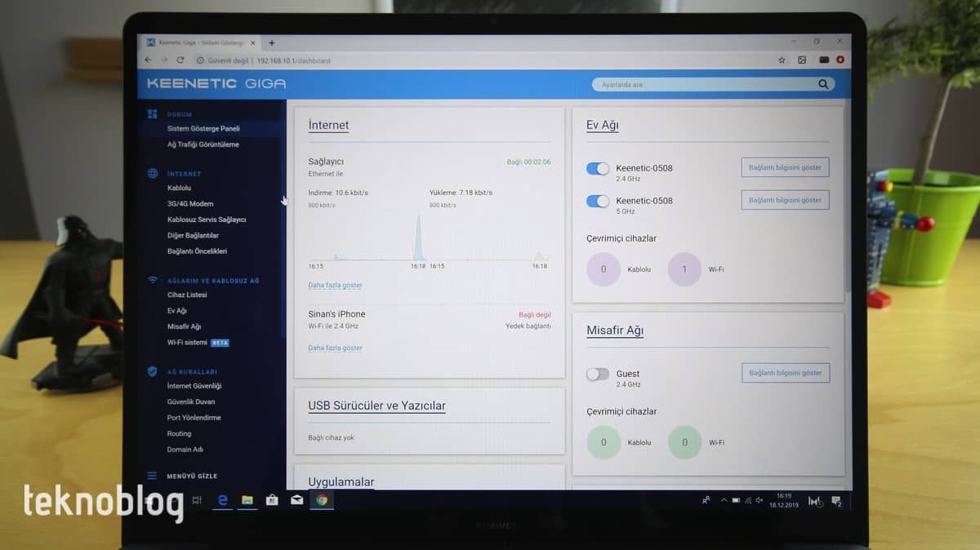Expand Sinan's iPhone connection via Daha fazla göster

[x=335, y=348]
